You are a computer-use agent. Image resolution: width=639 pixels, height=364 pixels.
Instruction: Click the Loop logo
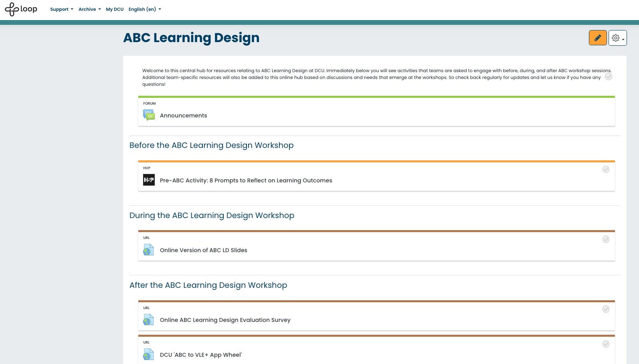click(x=21, y=9)
